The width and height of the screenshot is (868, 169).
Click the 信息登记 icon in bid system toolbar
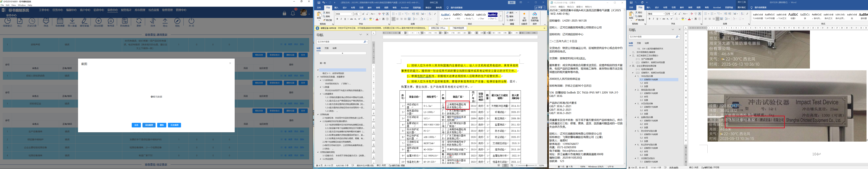pyautogui.click(x=7, y=21)
